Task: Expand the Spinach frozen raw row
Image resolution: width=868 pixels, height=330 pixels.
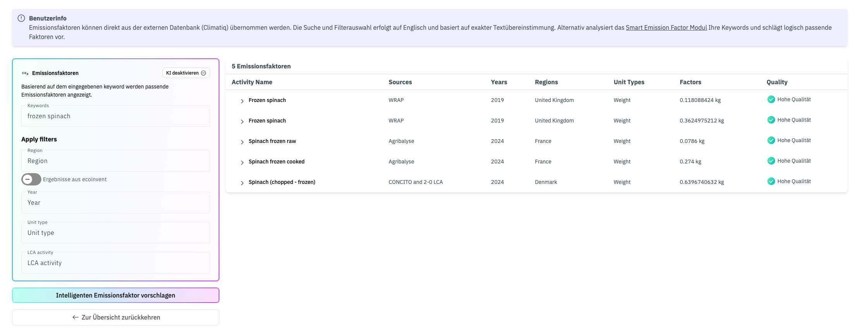Action: 242,142
